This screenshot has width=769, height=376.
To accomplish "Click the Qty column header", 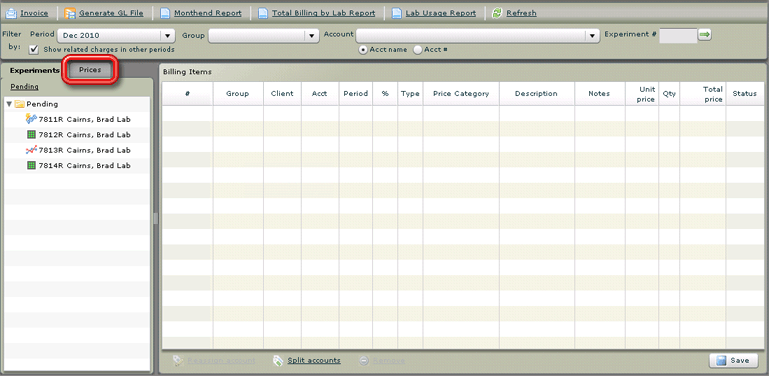I will click(x=669, y=94).
